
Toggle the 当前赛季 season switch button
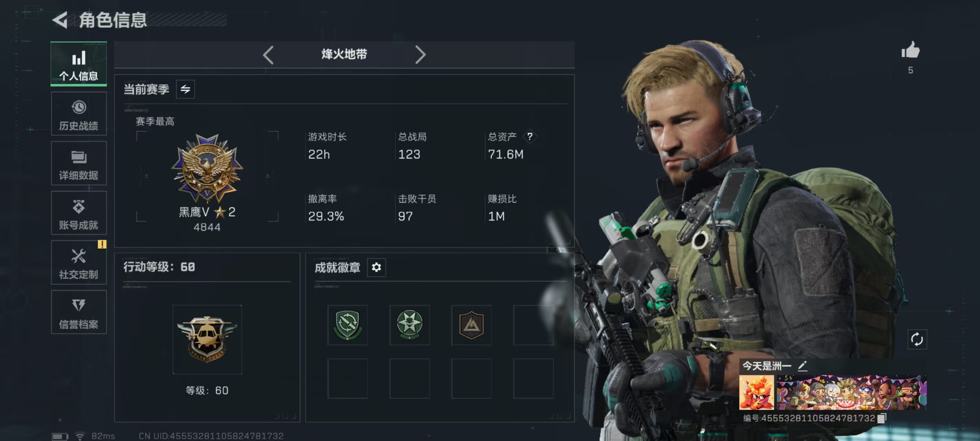[185, 90]
